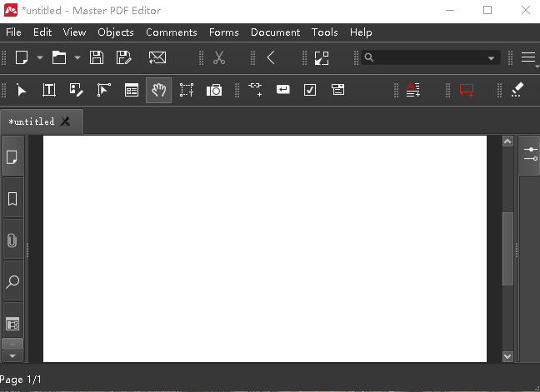Open the search field dropdown arrow
This screenshot has width=540, height=392.
pos(492,57)
